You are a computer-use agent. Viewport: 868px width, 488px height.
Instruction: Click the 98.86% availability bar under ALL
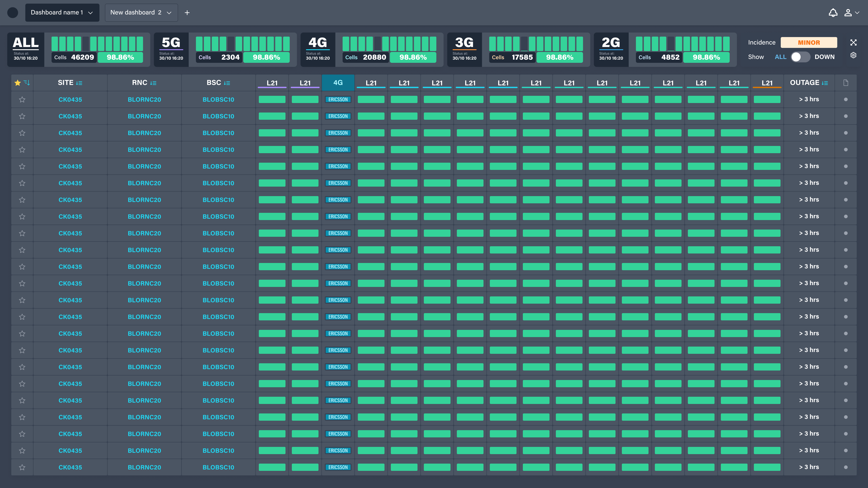click(120, 57)
